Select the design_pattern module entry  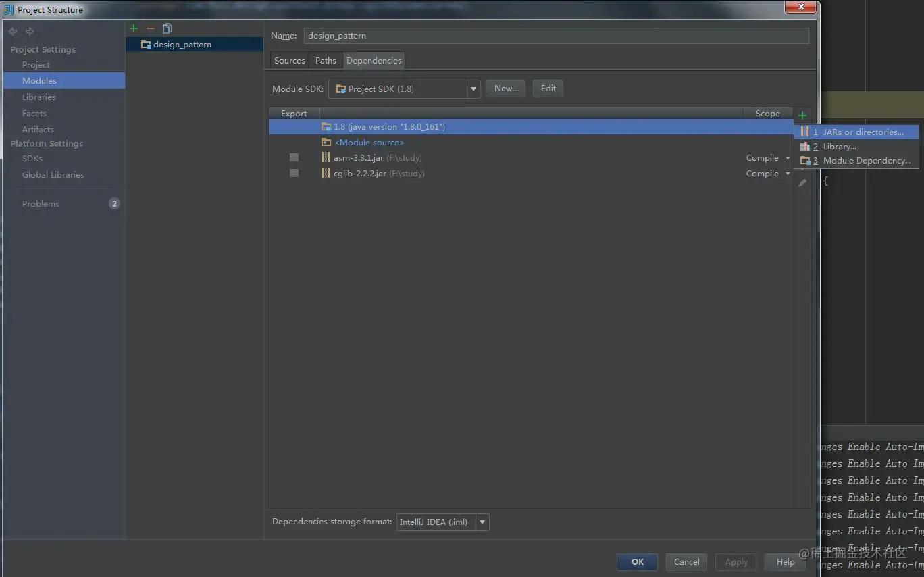[x=195, y=44]
